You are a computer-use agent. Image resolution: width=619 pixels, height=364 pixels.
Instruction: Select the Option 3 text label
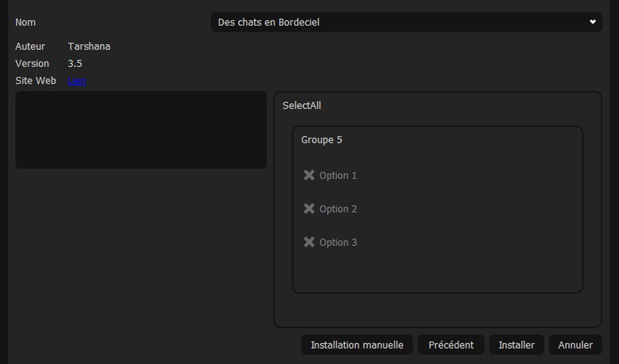(x=338, y=242)
